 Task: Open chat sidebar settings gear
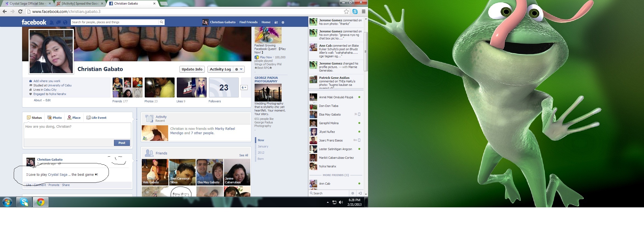tap(352, 193)
